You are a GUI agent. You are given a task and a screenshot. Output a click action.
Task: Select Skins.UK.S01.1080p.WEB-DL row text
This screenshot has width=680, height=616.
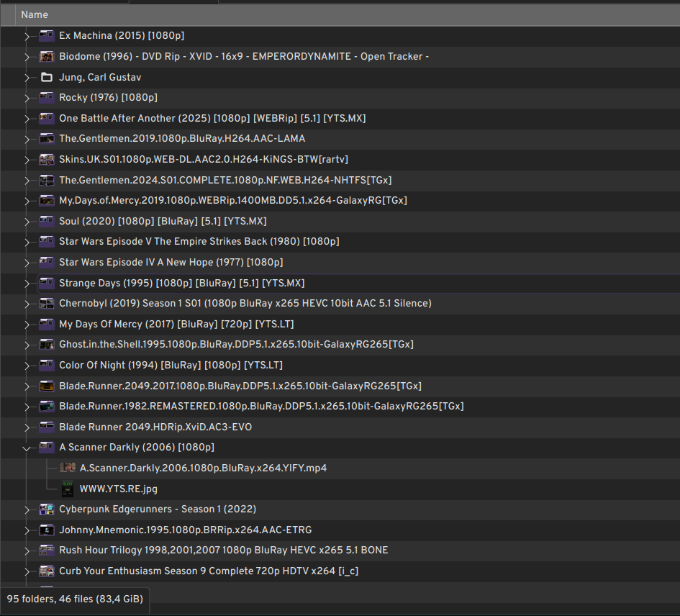(204, 159)
